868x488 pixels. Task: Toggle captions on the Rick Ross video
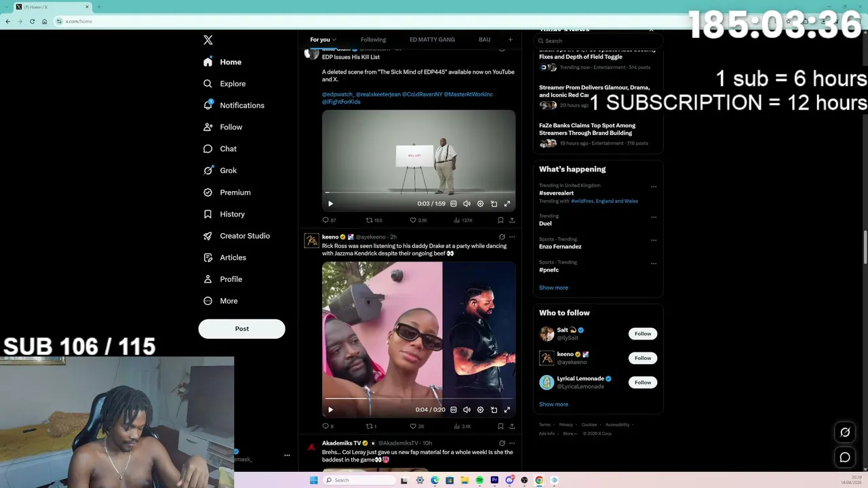454,409
